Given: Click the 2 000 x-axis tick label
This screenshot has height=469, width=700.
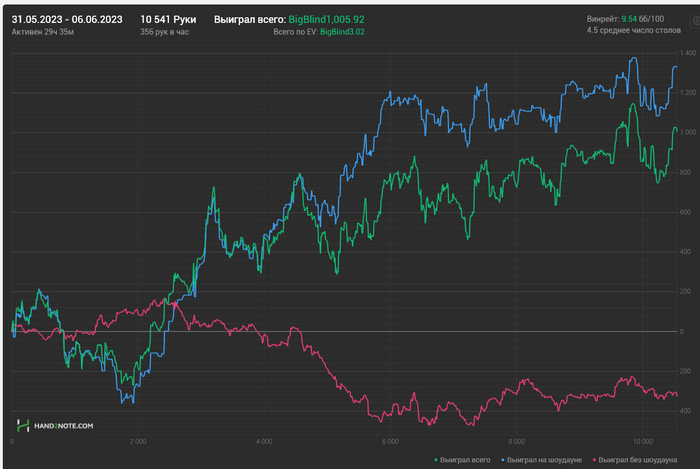Looking at the screenshot, I should coord(138,441).
